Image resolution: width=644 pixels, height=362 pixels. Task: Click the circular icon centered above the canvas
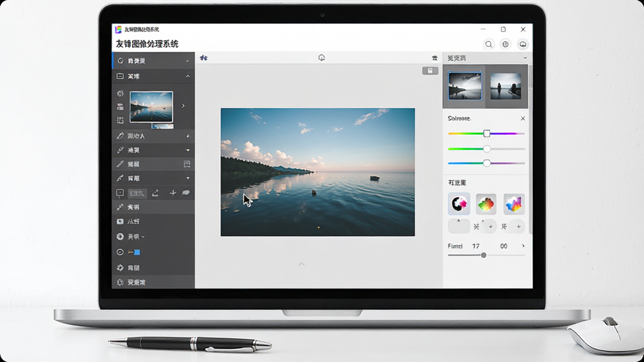(x=321, y=58)
